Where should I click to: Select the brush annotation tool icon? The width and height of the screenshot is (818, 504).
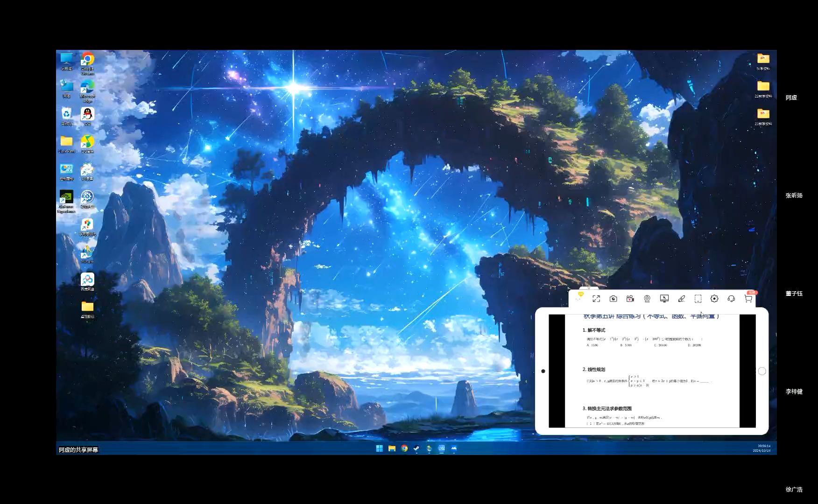(x=681, y=299)
